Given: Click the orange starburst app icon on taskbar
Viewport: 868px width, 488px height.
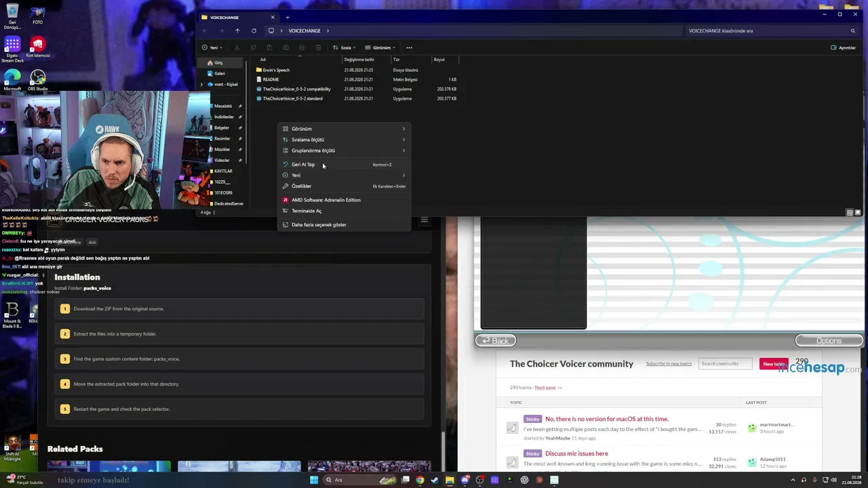Looking at the screenshot, I should click(x=539, y=480).
